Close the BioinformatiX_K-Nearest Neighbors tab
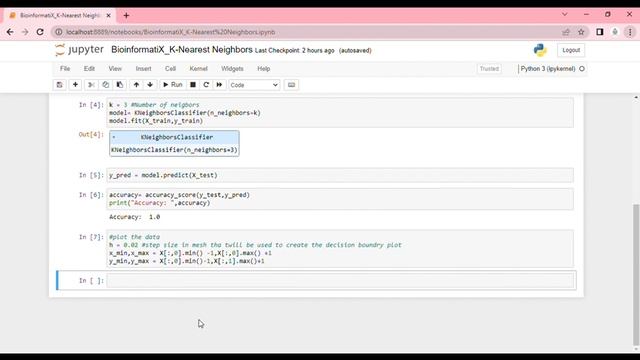Image resolution: width=640 pixels, height=360 pixels. 108,16
